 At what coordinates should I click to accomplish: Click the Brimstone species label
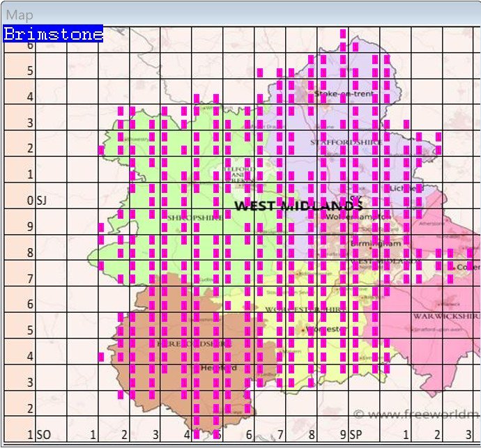pos(53,34)
